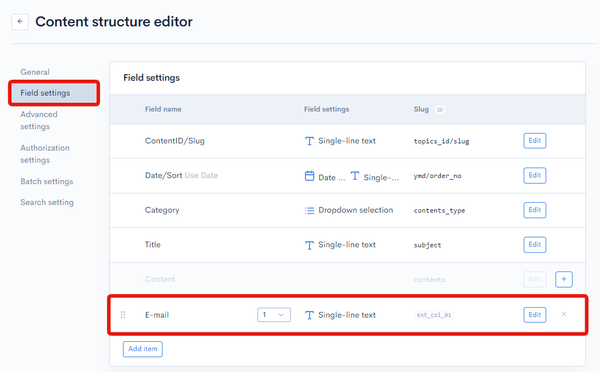The image size is (600, 372).
Task: Go to Advanced settings section
Action: (x=39, y=120)
